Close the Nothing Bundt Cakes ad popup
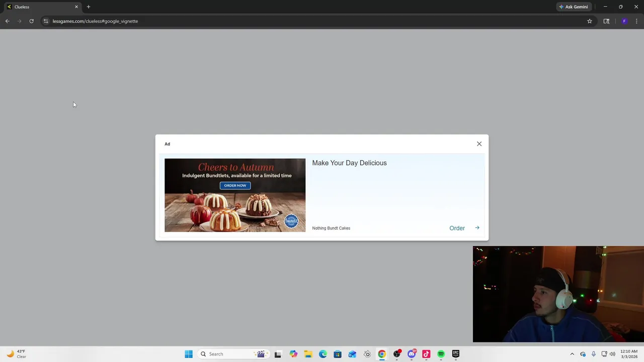 click(x=479, y=144)
